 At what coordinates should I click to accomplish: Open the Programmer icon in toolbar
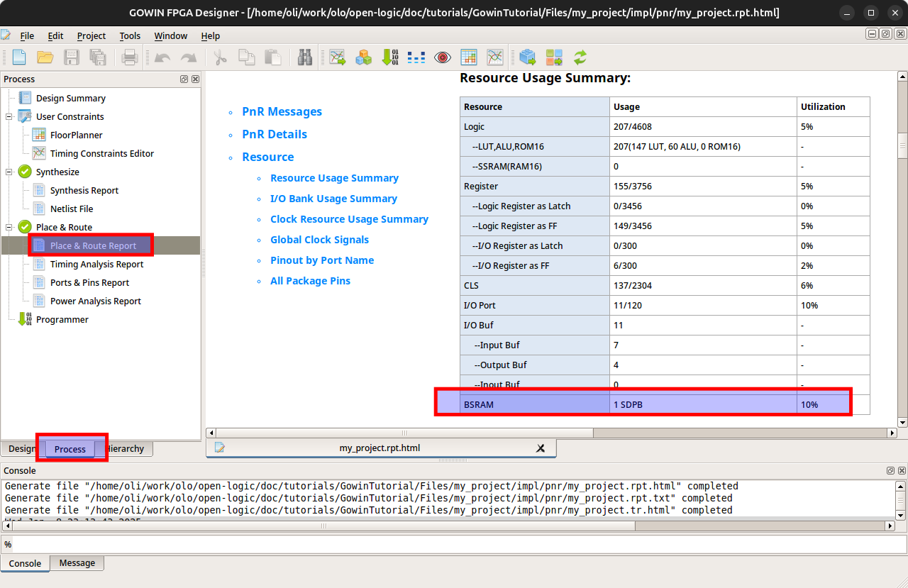[390, 57]
